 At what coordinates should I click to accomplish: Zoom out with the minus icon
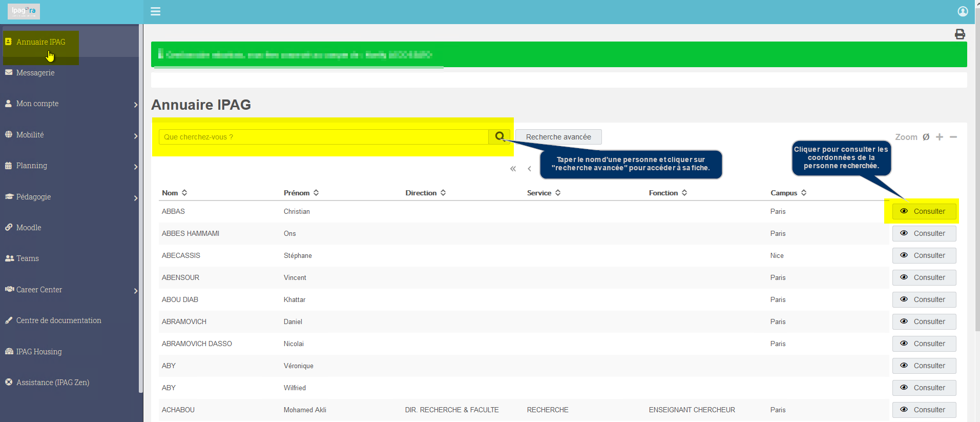click(x=953, y=137)
